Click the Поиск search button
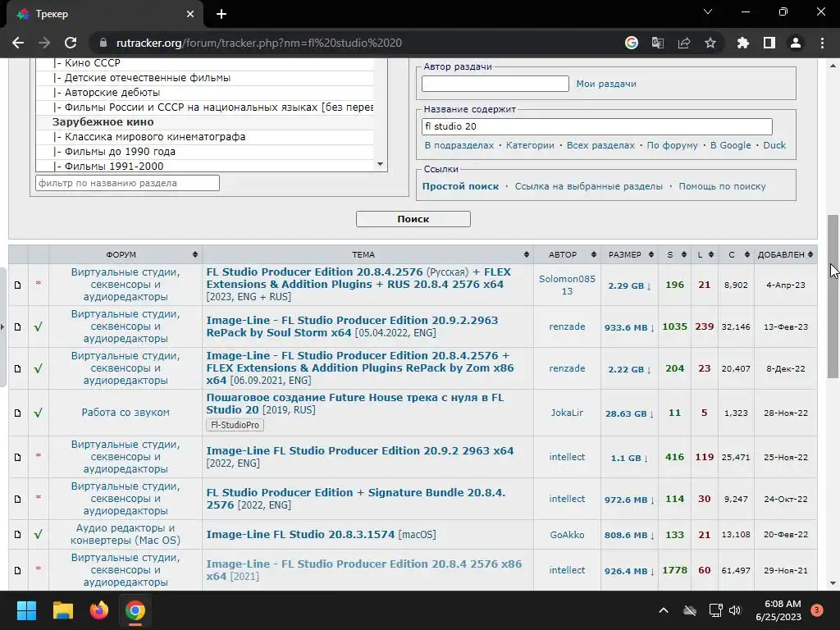Image resolution: width=840 pixels, height=630 pixels. (x=413, y=219)
